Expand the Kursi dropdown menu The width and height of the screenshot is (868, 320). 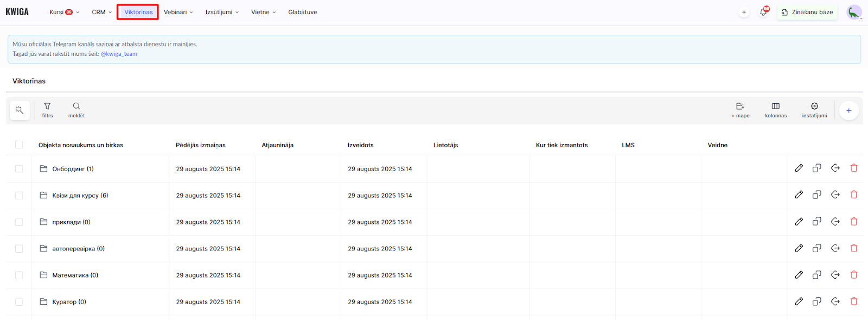click(64, 12)
